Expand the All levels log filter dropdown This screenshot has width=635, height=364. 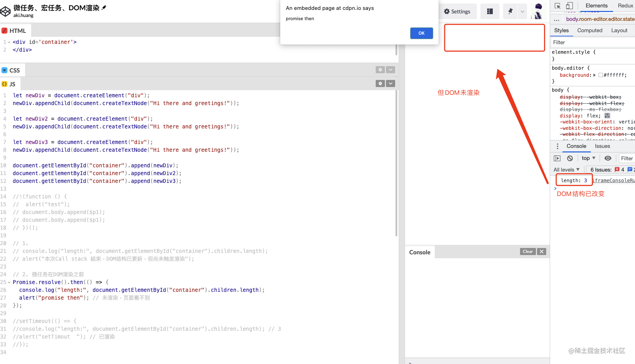pos(566,170)
